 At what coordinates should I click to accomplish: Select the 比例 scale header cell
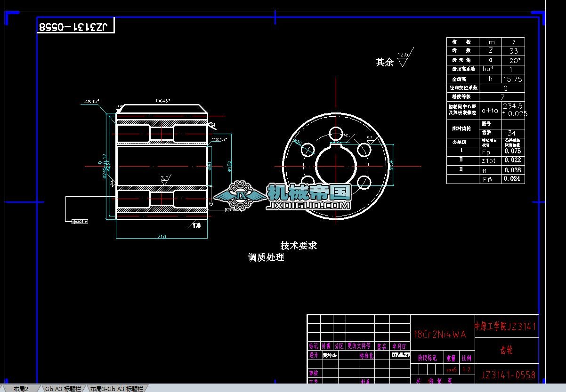(x=466, y=358)
